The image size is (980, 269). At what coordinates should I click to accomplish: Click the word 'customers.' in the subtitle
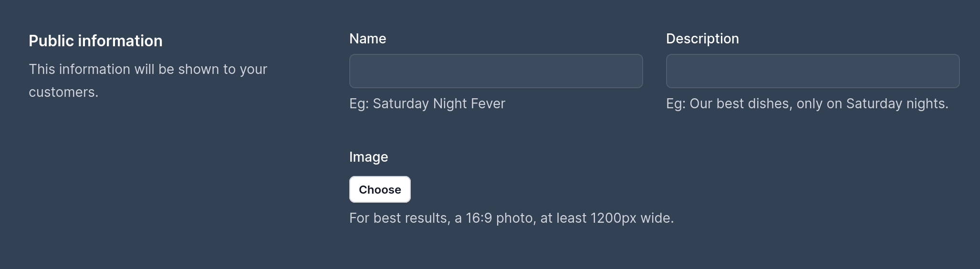[63, 92]
